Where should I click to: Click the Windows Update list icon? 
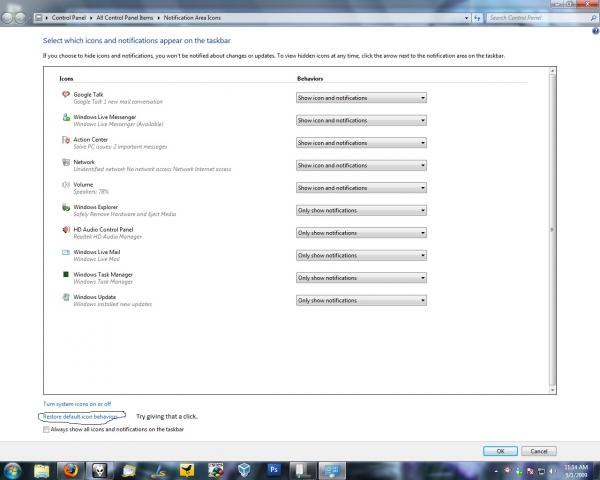tap(66, 297)
